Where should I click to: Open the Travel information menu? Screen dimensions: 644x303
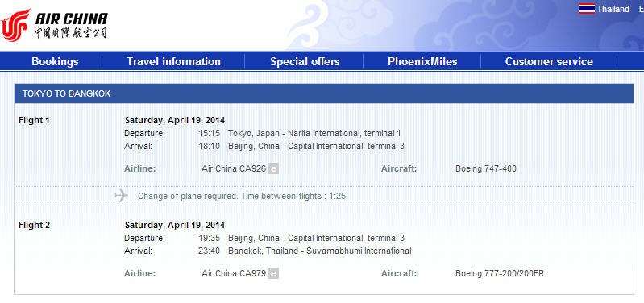click(x=173, y=61)
